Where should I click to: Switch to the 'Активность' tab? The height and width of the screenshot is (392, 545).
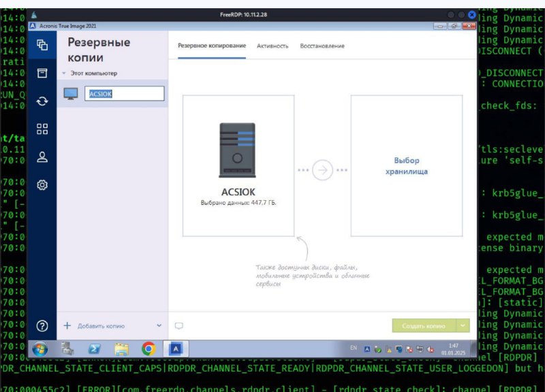[272, 46]
